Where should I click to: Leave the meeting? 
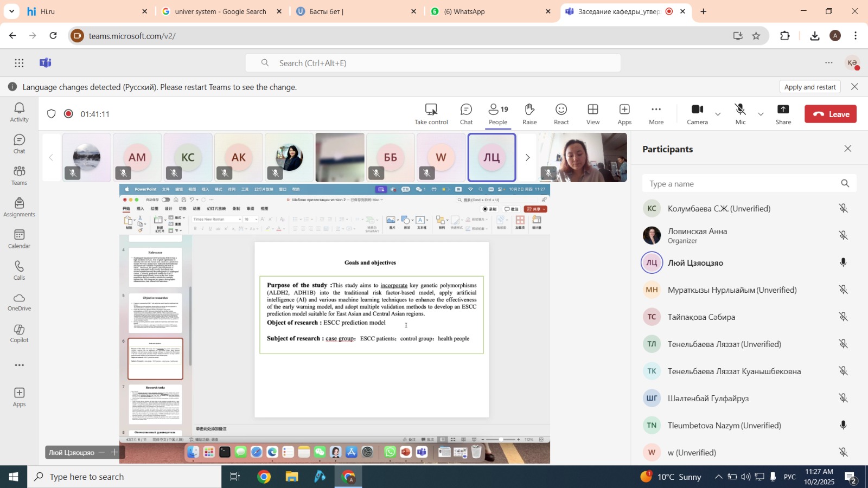831,114
